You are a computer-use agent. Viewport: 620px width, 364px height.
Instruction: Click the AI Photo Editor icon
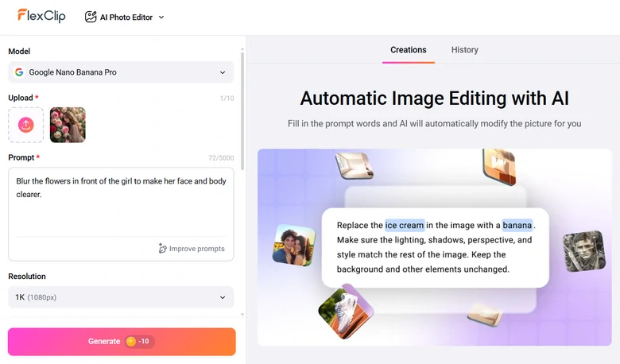(x=91, y=17)
